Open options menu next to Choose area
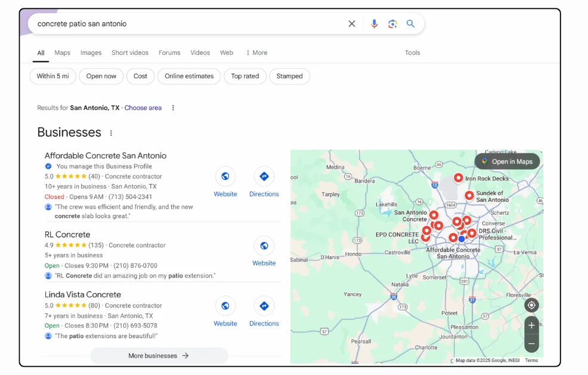This screenshot has width=588, height=375. coord(173,107)
